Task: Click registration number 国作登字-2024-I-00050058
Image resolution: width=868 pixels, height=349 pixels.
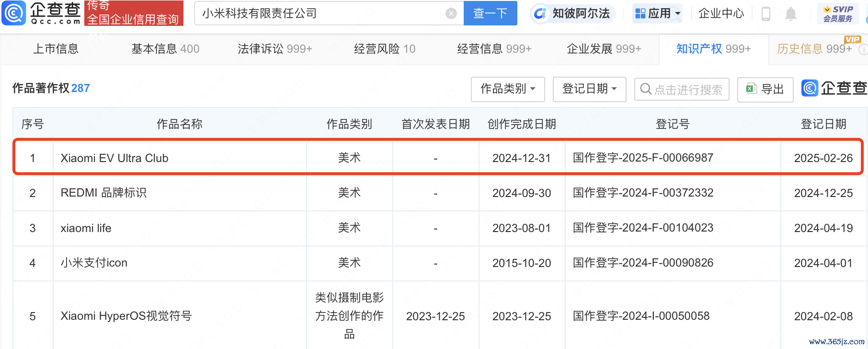Action: [641, 316]
